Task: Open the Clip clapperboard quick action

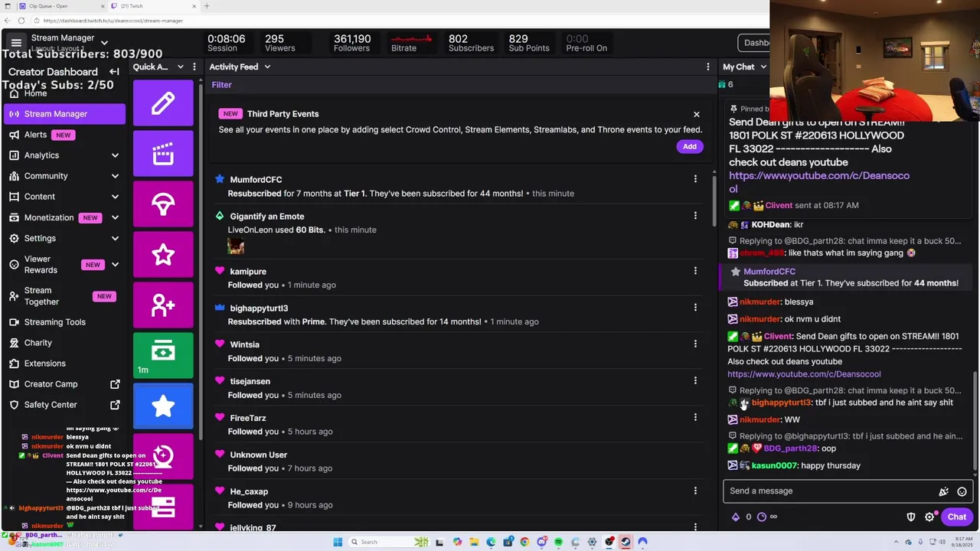Action: click(163, 154)
